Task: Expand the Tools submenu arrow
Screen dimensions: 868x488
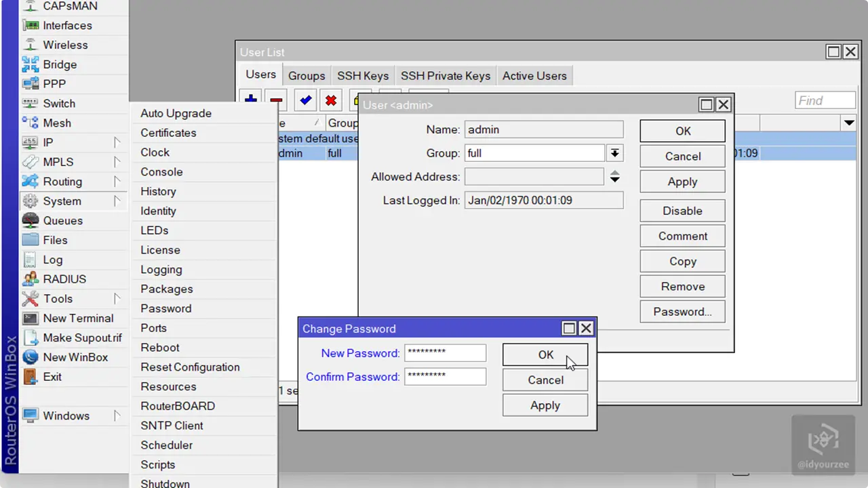Action: [x=117, y=298]
